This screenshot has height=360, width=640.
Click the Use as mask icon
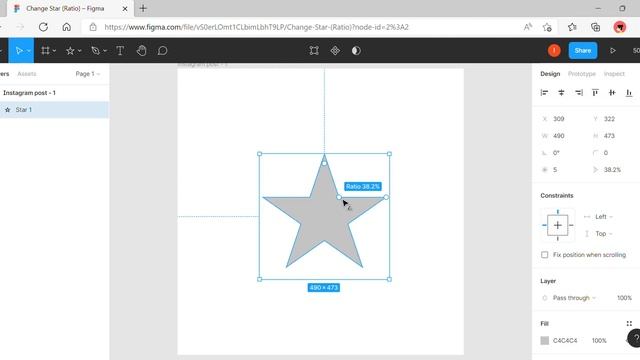tap(356, 51)
